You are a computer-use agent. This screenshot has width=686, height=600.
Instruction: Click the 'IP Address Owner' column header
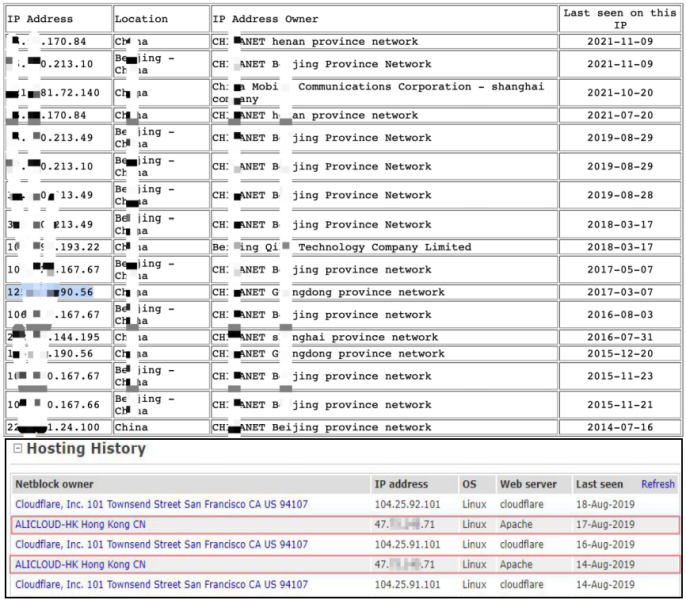(x=265, y=19)
